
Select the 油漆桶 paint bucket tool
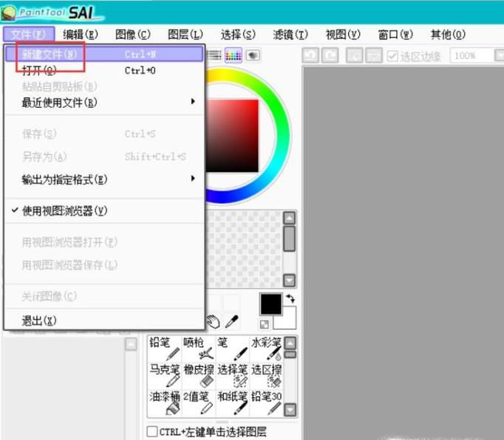(165, 403)
